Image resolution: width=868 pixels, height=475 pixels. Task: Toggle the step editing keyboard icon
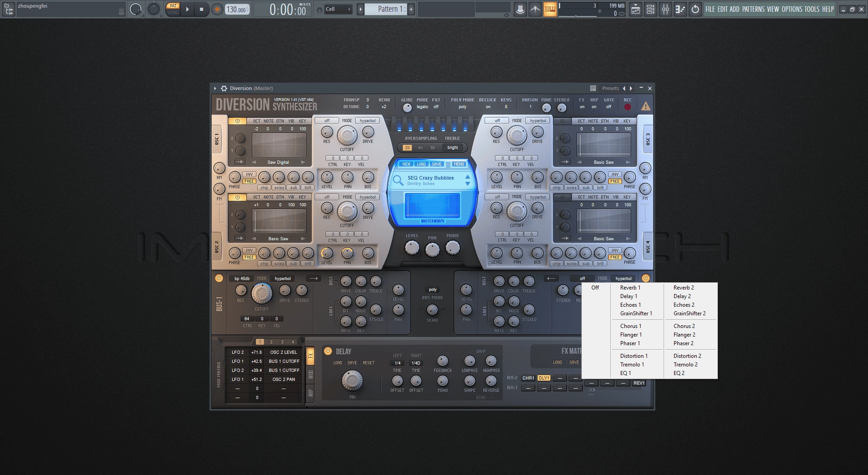550,9
